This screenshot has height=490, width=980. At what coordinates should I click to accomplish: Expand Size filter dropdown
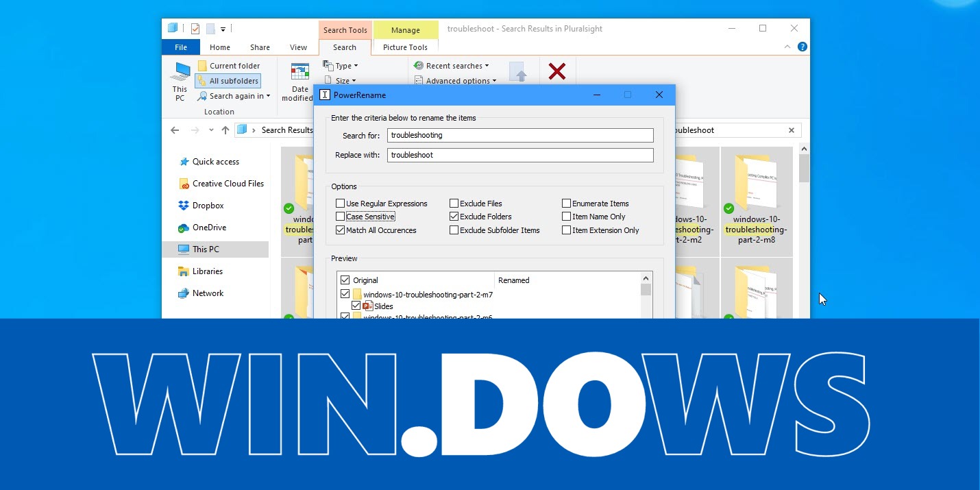[x=340, y=81]
